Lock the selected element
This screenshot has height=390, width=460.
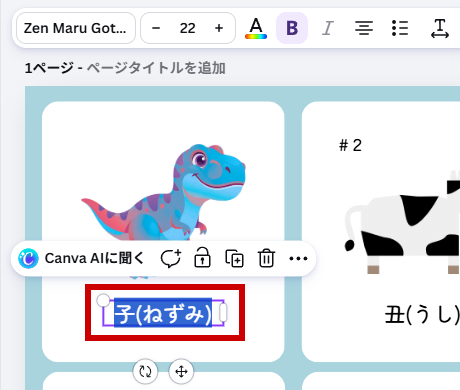(202, 258)
